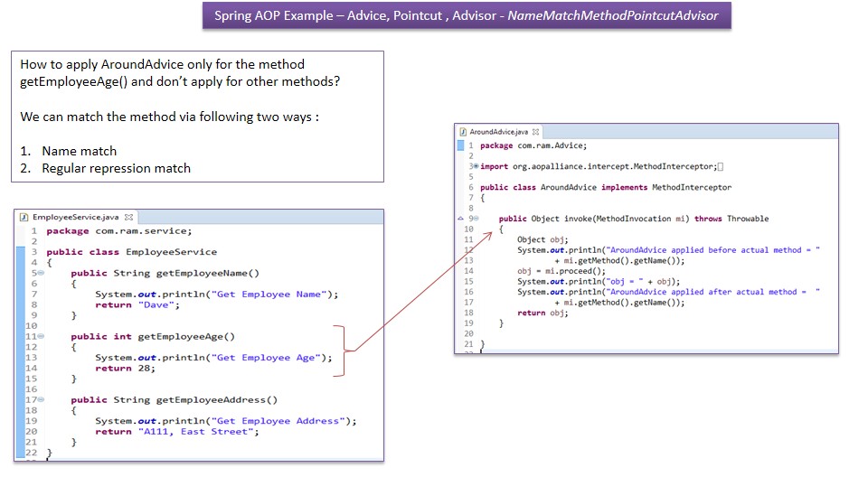
Task: Click 'import org.aopalliance.intercept.MethodInterceptor;' line
Action: coord(599,166)
